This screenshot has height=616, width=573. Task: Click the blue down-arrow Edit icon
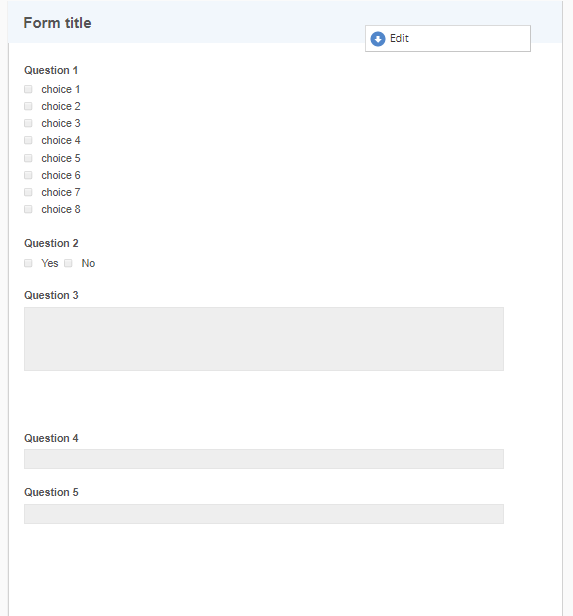pos(378,39)
